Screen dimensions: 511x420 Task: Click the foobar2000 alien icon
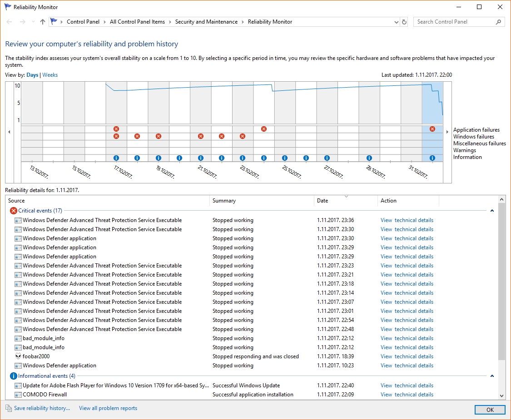(18, 356)
